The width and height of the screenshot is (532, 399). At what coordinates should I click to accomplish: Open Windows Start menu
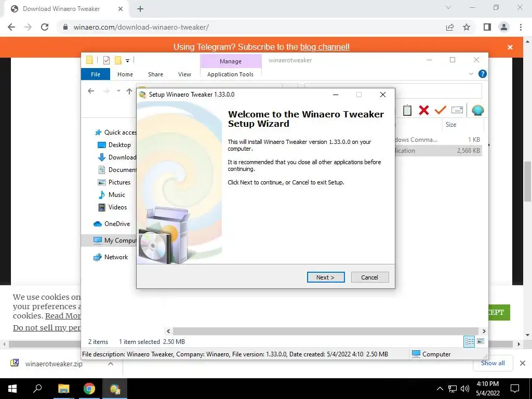[12, 389]
